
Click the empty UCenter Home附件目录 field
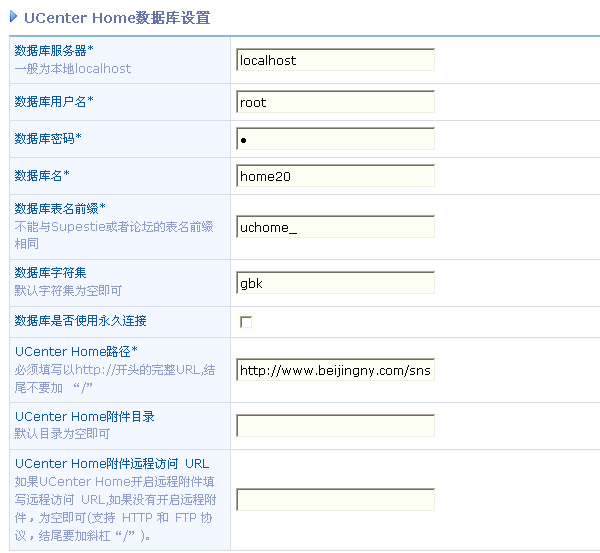coord(335,426)
